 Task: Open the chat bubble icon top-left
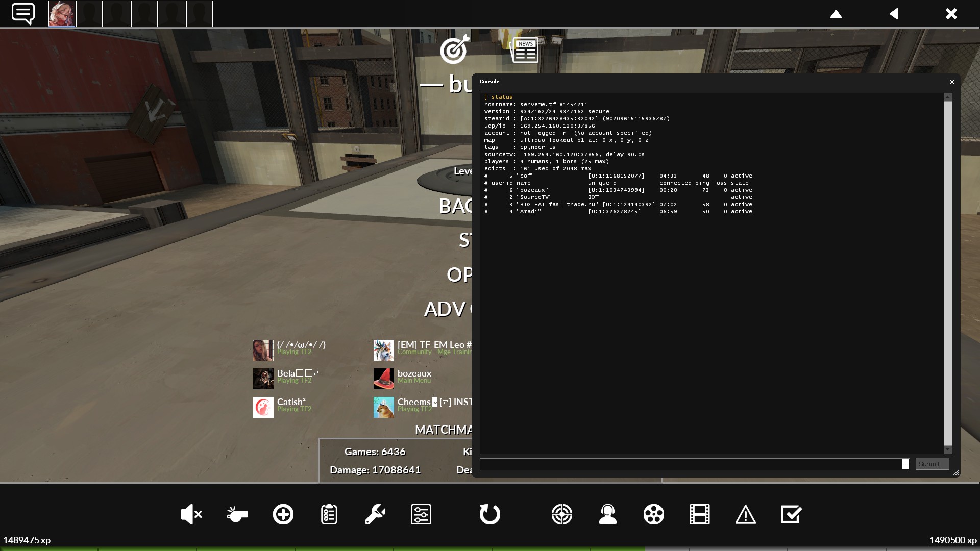tap(23, 13)
